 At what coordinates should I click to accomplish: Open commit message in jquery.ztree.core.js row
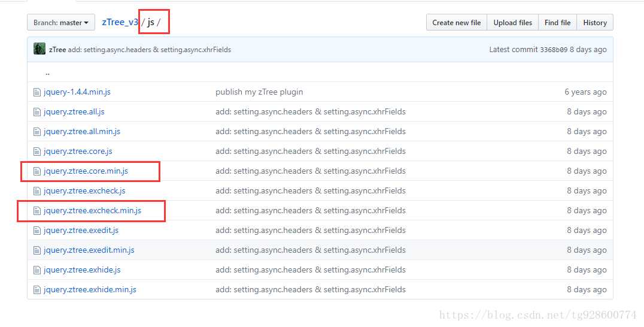pyautogui.click(x=311, y=151)
